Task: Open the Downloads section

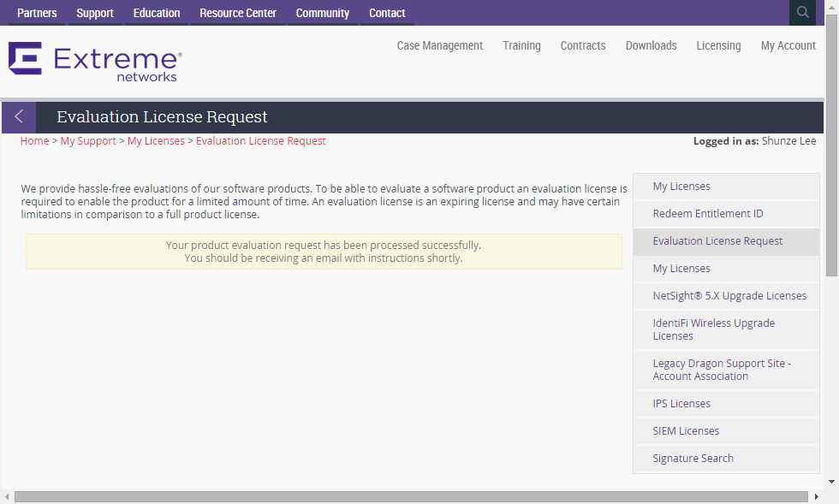Action: (x=652, y=45)
